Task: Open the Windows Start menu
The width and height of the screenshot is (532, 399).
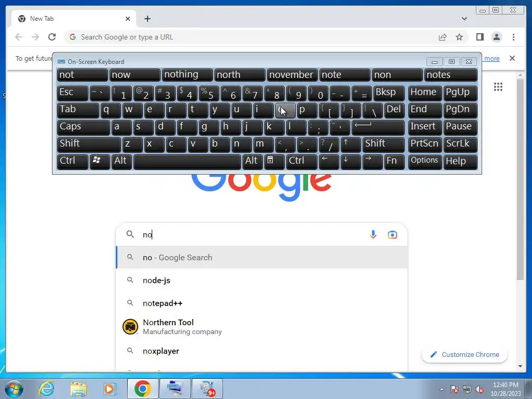Action: 14,389
